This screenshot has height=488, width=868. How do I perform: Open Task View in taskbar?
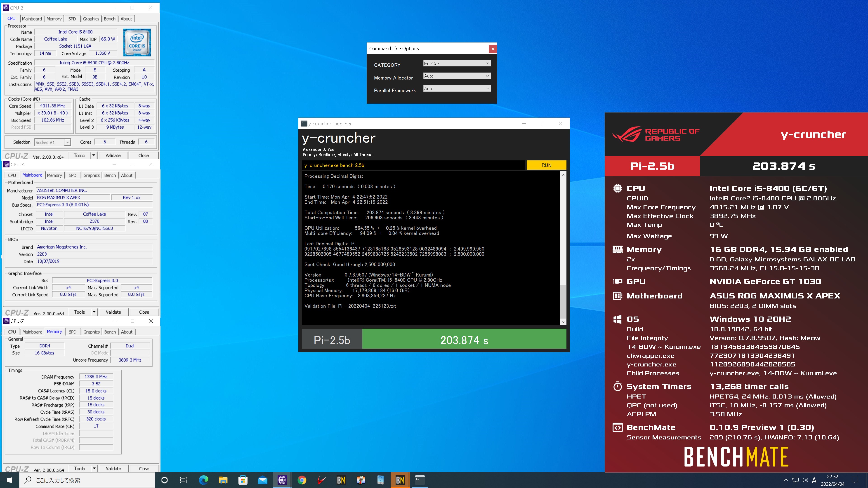(184, 480)
